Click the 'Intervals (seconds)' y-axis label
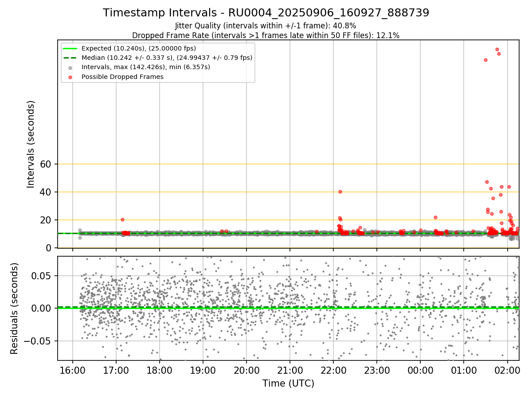 pos(31,144)
